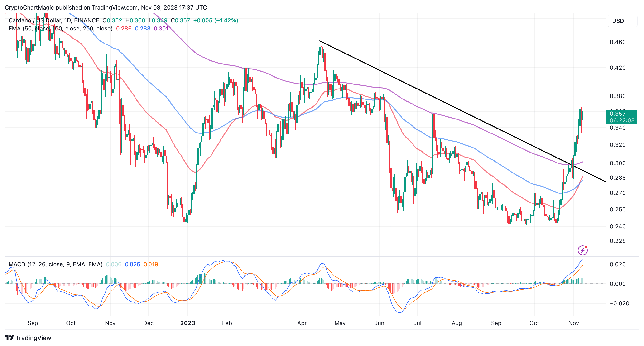The width and height of the screenshot is (644, 346).
Task: Click the EMA indicator legend label
Action: click(61, 29)
